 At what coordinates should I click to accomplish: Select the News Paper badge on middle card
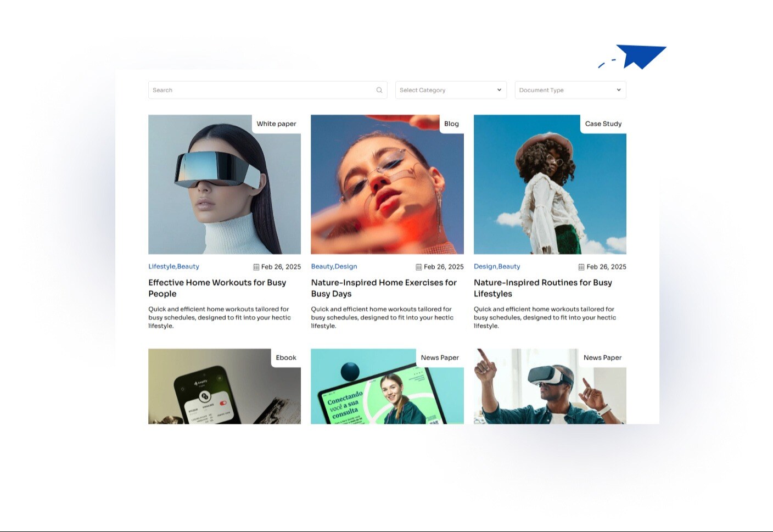point(439,357)
